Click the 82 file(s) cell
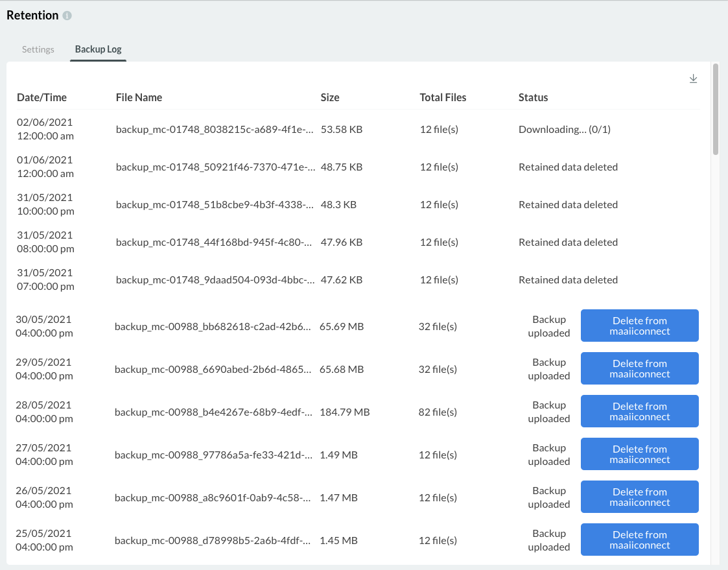The image size is (728, 570). (x=438, y=412)
